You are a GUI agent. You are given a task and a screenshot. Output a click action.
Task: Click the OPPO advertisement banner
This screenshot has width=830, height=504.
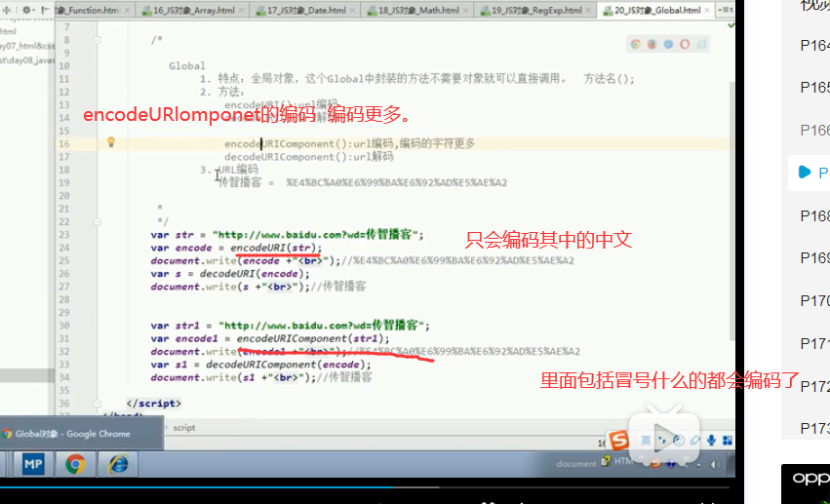[x=806, y=483]
